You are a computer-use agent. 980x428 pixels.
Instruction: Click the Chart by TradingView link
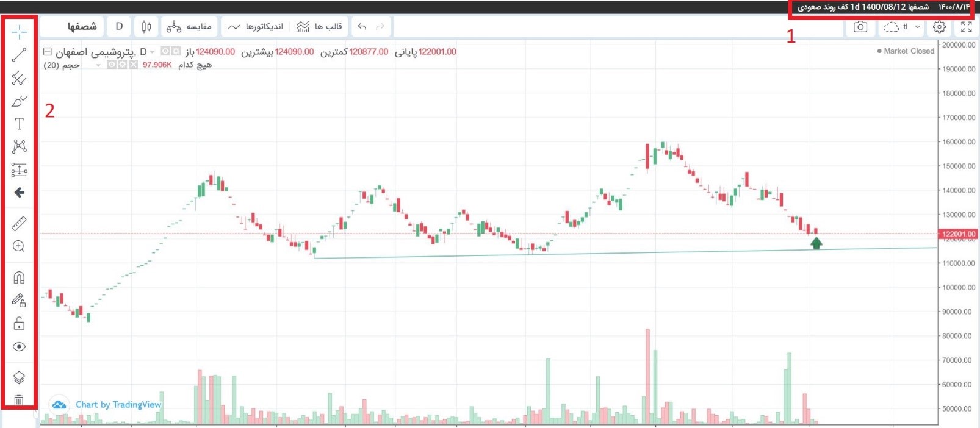pos(118,405)
